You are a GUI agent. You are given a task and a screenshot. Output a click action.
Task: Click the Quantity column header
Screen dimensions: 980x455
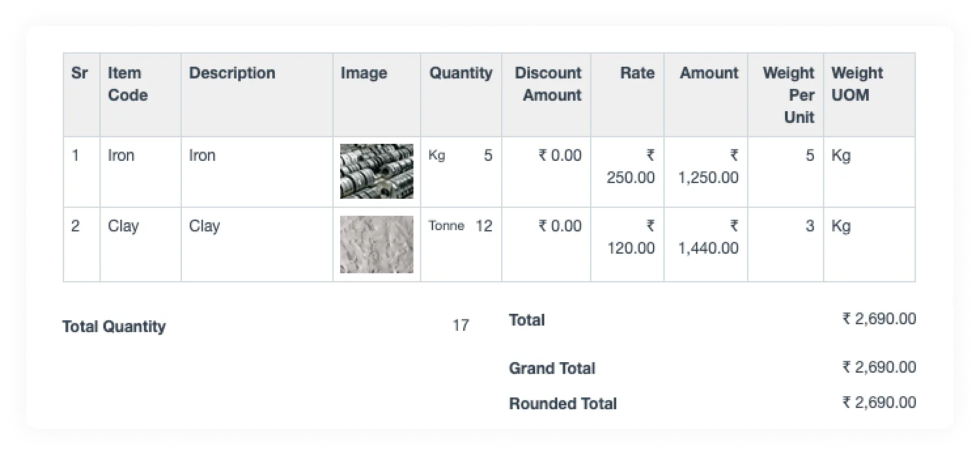click(x=461, y=73)
